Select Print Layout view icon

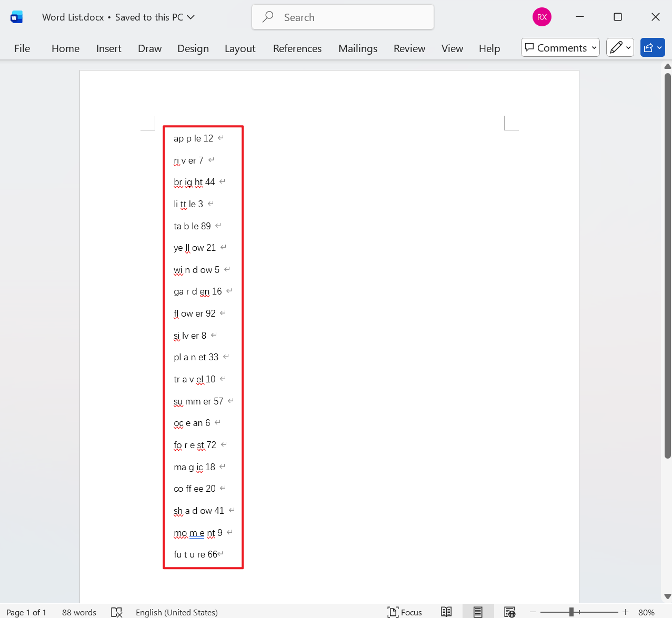(478, 612)
